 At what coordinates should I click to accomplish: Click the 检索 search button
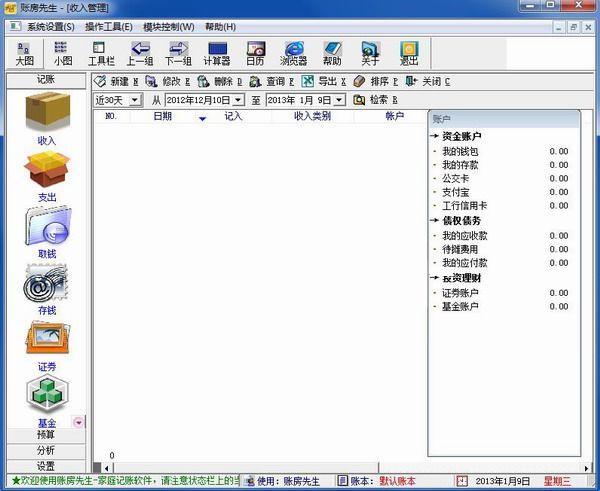(x=375, y=100)
